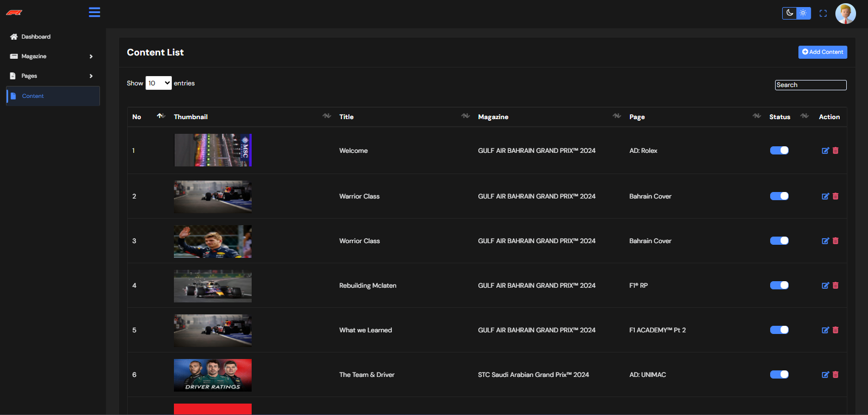This screenshot has height=415, width=868.
Task: Select Content in the sidebar
Action: [x=53, y=96]
